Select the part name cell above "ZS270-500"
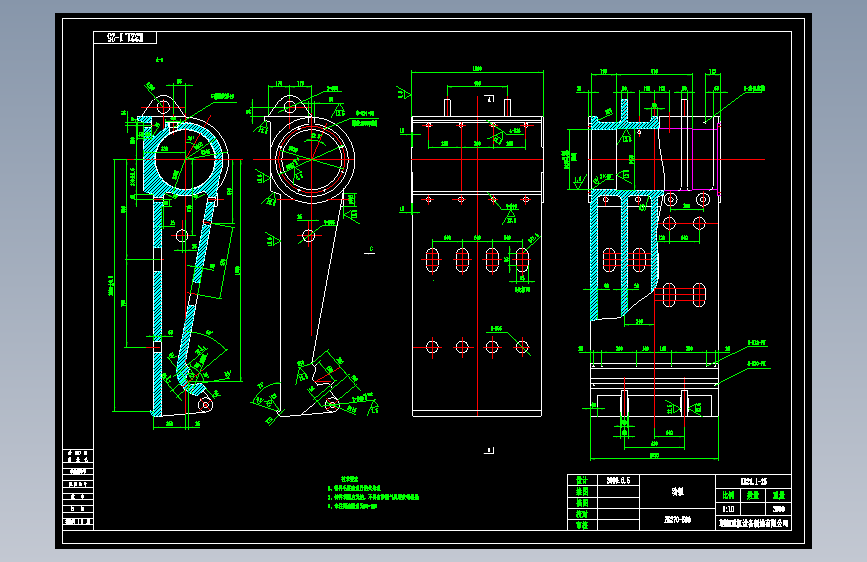The image size is (867, 562). coord(677,492)
